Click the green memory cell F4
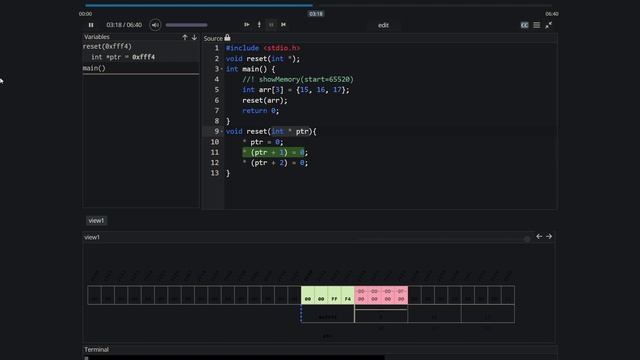This screenshot has width=640, height=360. [x=348, y=296]
